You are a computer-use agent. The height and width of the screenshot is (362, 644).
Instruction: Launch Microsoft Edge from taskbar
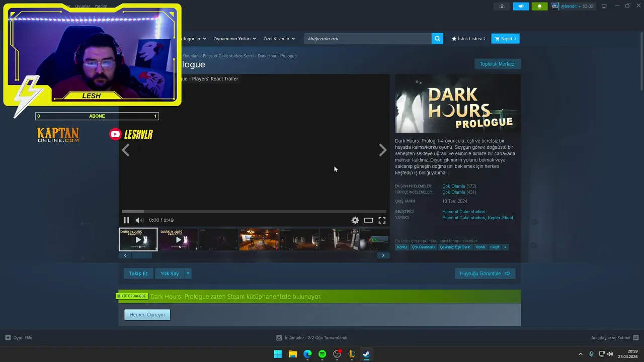pyautogui.click(x=307, y=354)
